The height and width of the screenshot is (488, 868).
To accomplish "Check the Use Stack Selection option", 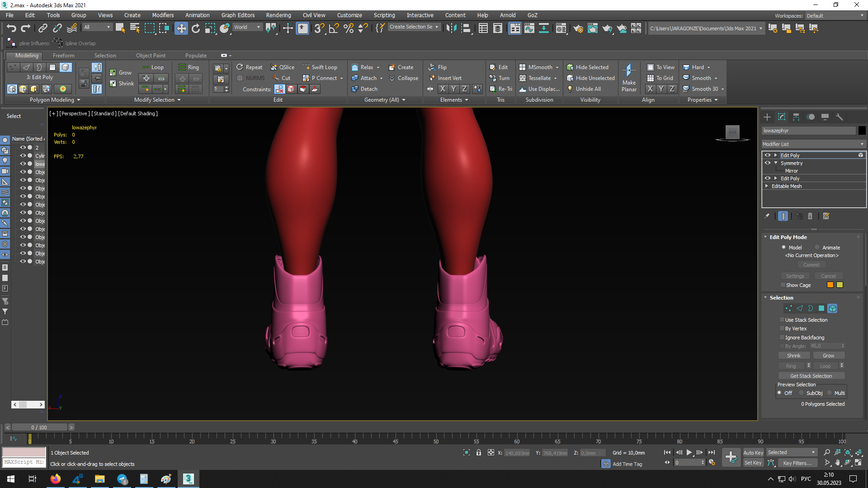I will pos(783,320).
